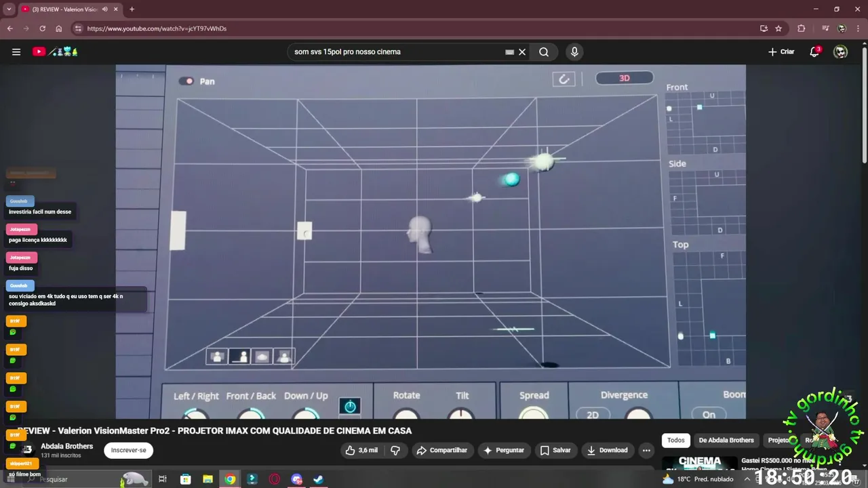
Task: View site information beside the URL
Action: [78, 28]
